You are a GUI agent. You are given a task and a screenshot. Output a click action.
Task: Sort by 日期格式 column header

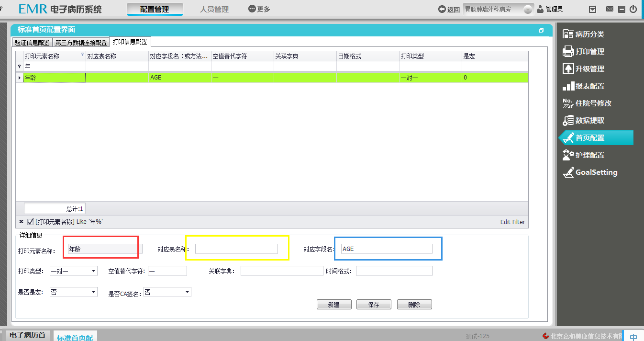coord(367,56)
